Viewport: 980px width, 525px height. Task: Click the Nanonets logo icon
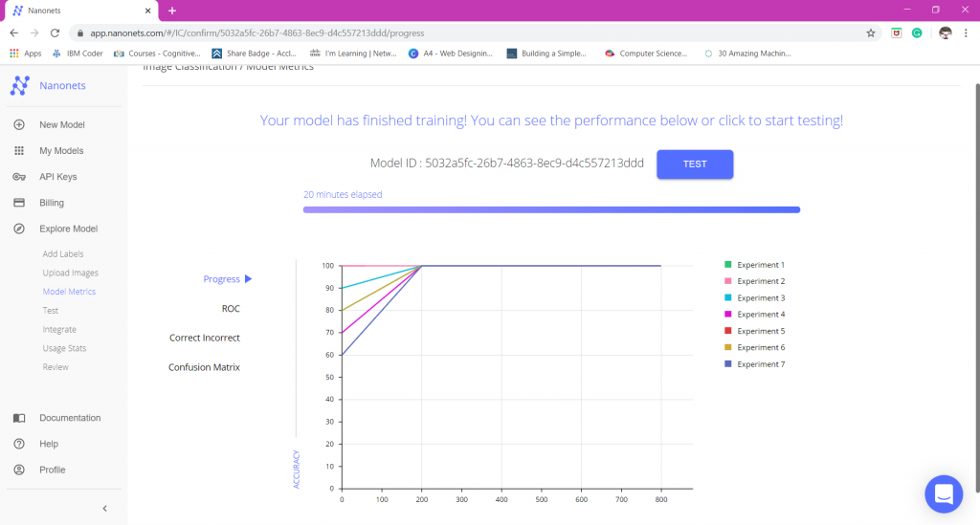pyautogui.click(x=19, y=86)
